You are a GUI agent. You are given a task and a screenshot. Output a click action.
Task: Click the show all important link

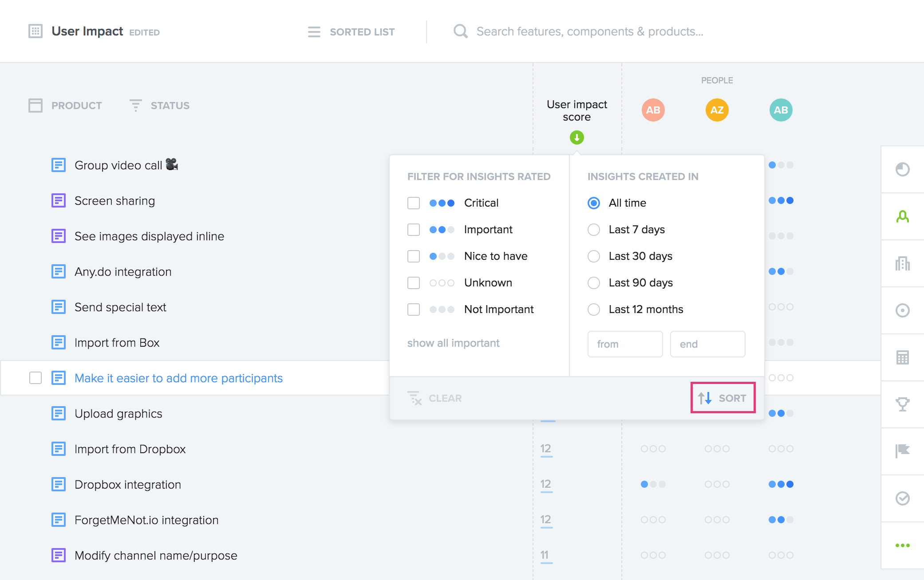click(453, 343)
